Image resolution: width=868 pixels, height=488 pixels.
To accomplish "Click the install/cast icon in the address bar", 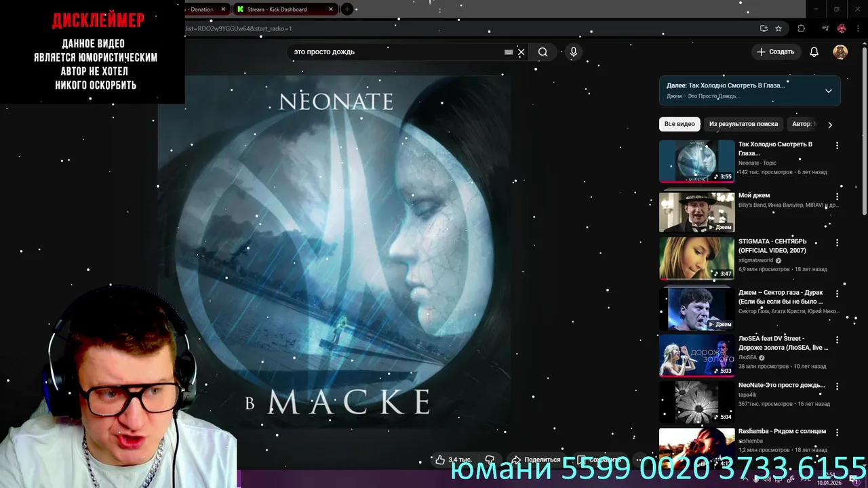I will click(x=764, y=28).
